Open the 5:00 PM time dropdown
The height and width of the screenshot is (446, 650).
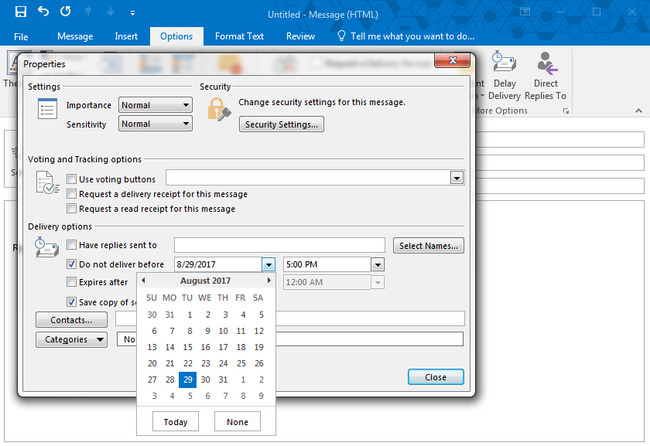[x=378, y=264]
